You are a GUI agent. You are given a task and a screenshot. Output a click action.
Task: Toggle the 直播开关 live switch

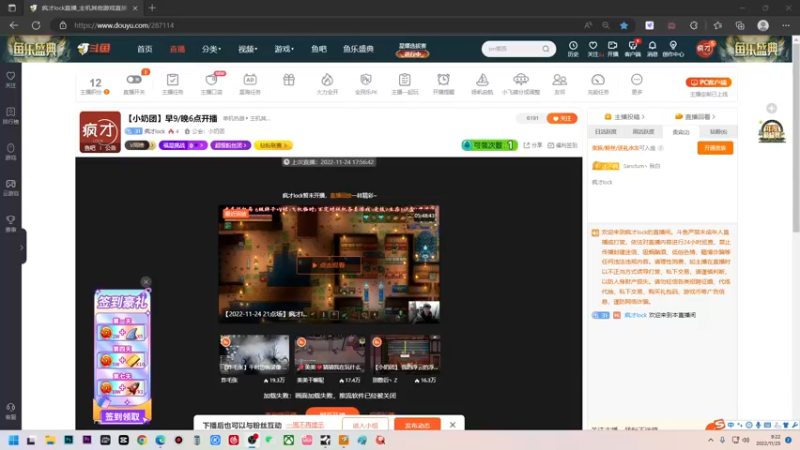click(134, 80)
